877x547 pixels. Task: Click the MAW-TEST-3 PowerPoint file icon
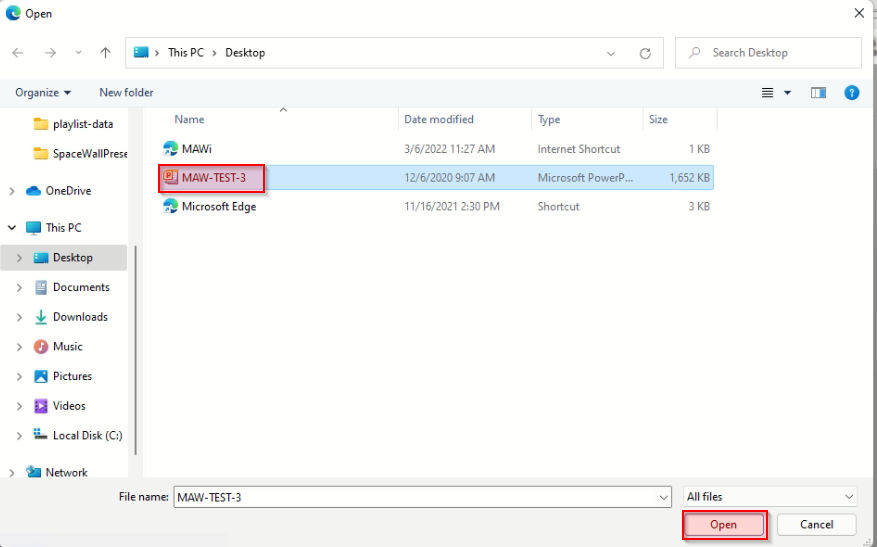[x=170, y=178]
